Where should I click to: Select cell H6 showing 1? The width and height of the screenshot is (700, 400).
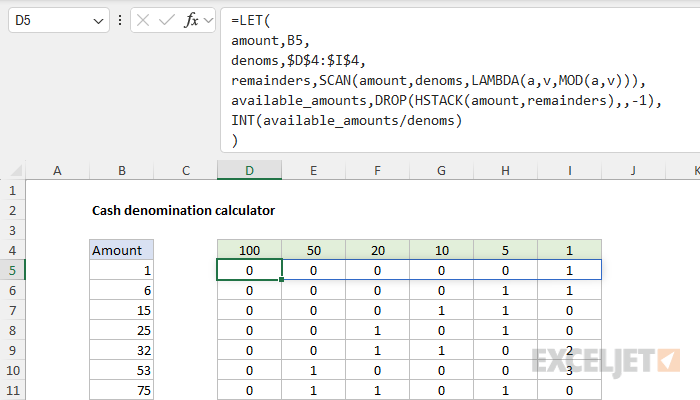(x=505, y=290)
